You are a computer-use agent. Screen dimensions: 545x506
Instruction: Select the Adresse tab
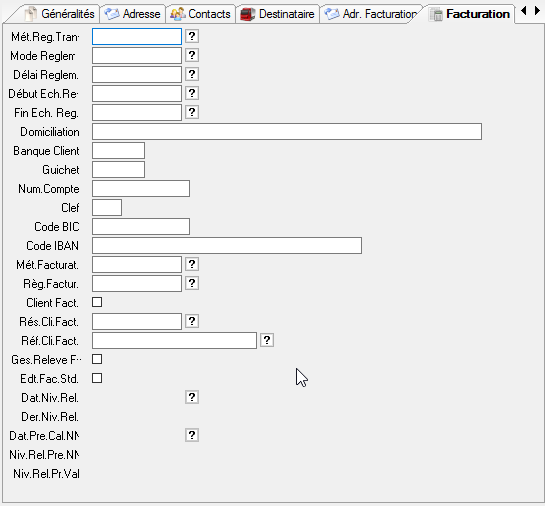tap(133, 14)
